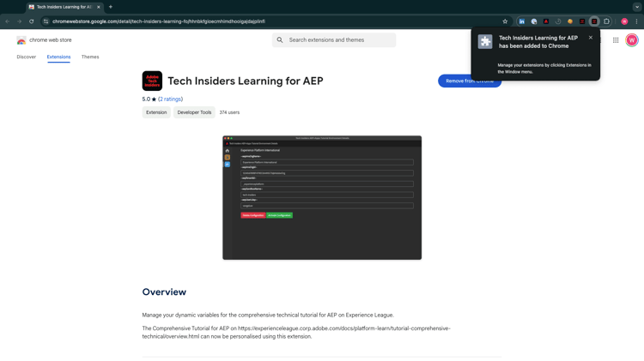644x361 pixels.
Task: Click the 'Manage your extensions by clicking' notification text
Action: 544,68
